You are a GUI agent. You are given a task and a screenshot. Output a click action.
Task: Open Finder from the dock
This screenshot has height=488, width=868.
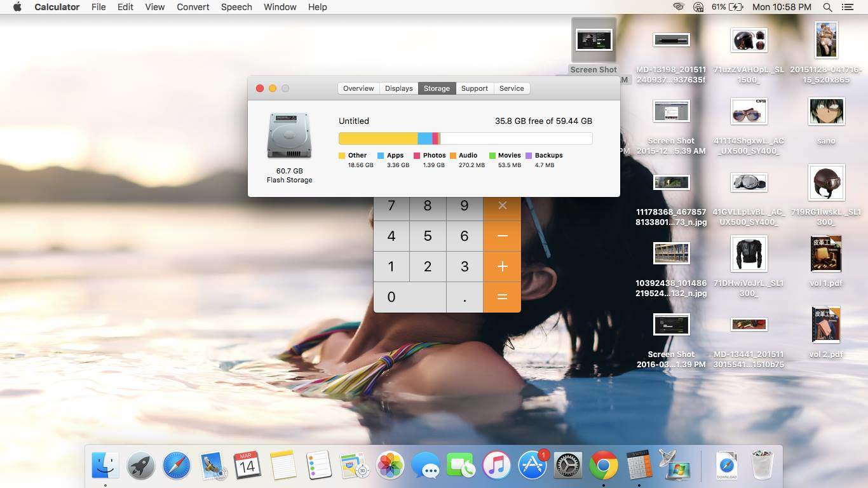click(105, 466)
